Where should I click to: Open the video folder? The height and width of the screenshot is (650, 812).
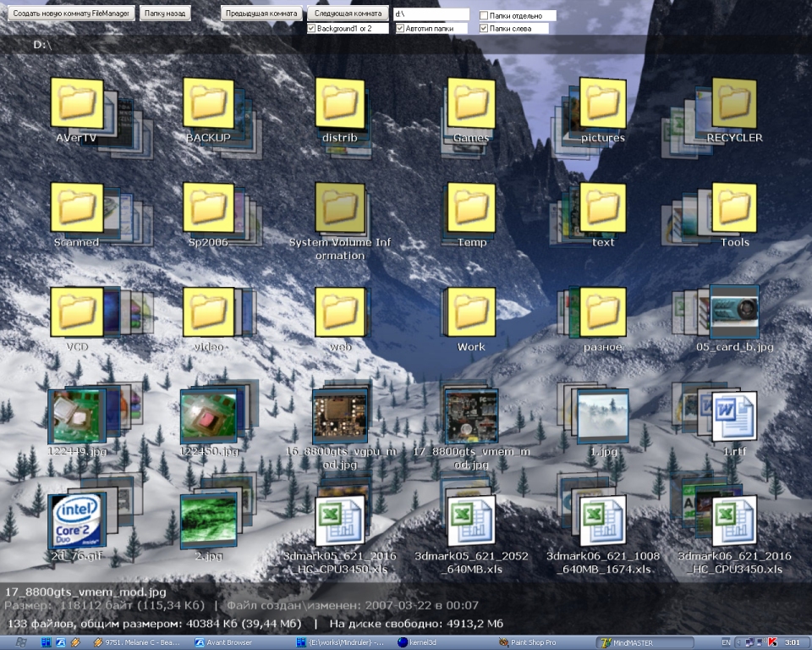pyautogui.click(x=209, y=312)
